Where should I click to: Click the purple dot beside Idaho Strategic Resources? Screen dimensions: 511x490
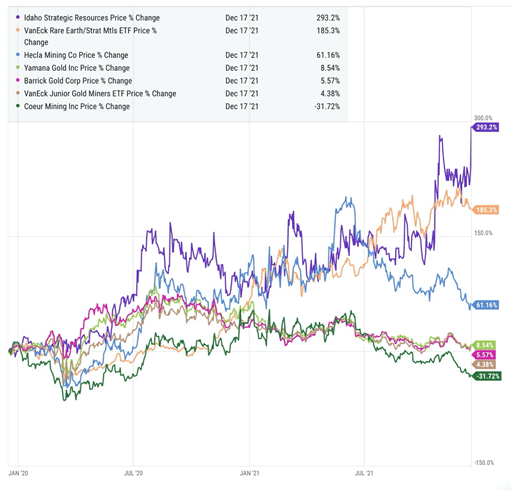[18, 17]
